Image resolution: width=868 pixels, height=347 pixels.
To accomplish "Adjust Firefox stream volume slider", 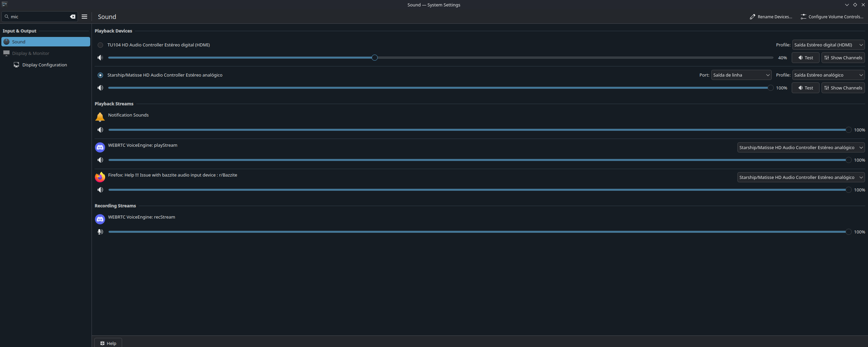I will pos(480,190).
